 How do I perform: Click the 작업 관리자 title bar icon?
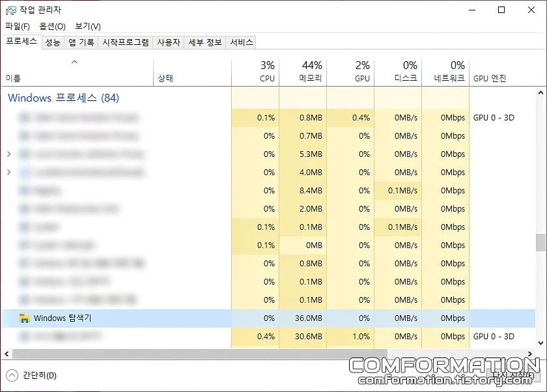(11, 10)
